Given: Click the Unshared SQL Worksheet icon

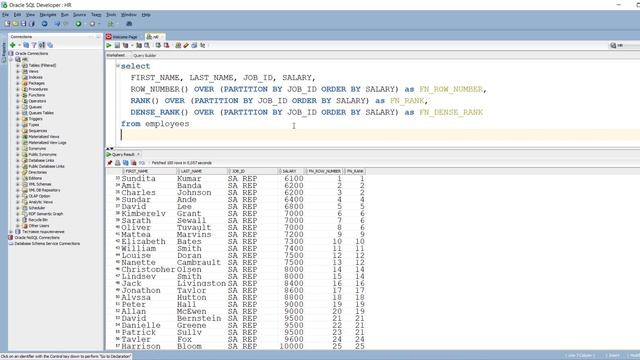Looking at the screenshot, I should tap(178, 45).
